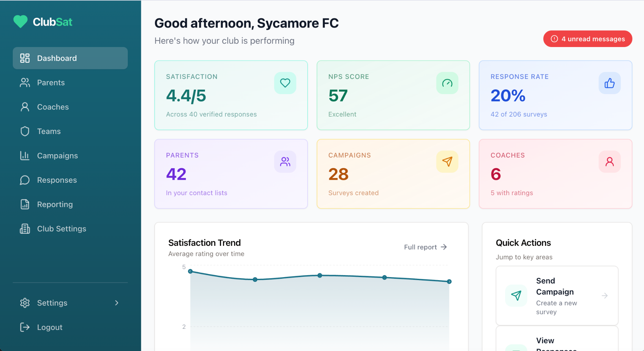Image resolution: width=644 pixels, height=351 pixels.
Task: Select the Campaigns bar-chart icon
Action: [x=25, y=156]
